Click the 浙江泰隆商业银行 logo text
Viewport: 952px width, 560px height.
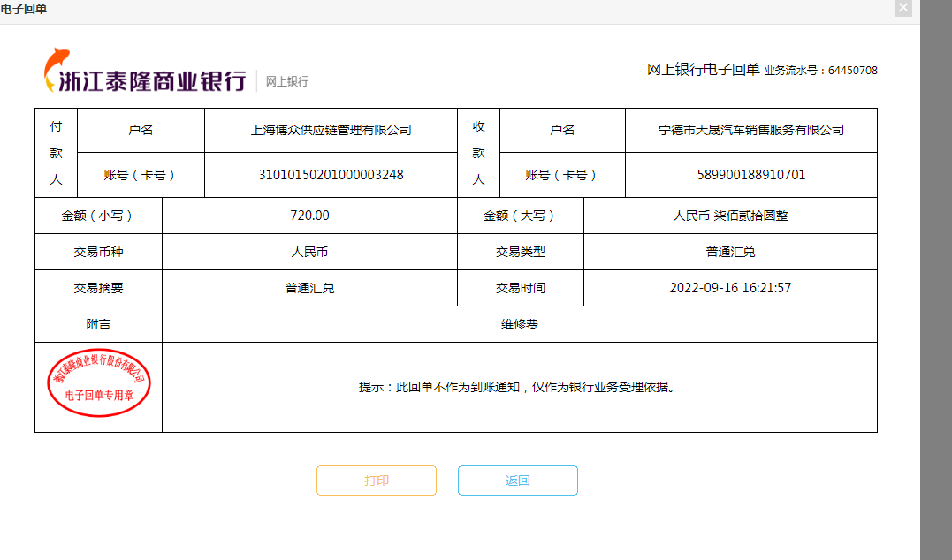pos(152,81)
